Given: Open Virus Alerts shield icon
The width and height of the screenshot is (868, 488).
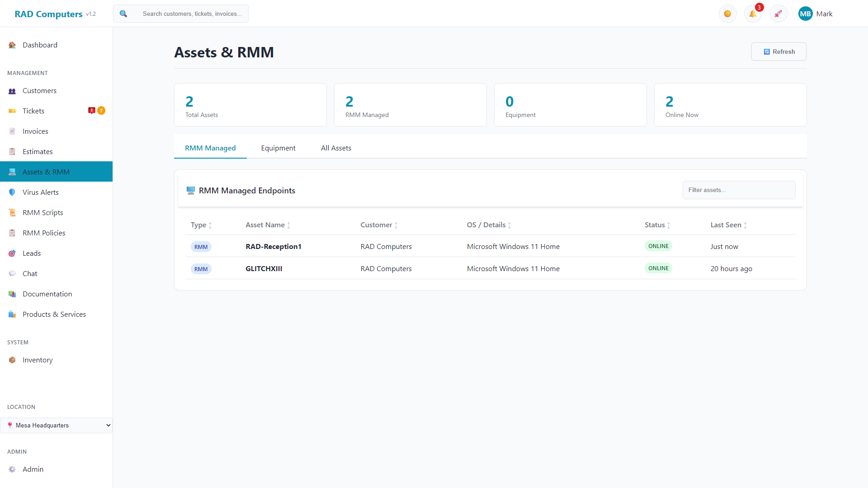Looking at the screenshot, I should 12,192.
